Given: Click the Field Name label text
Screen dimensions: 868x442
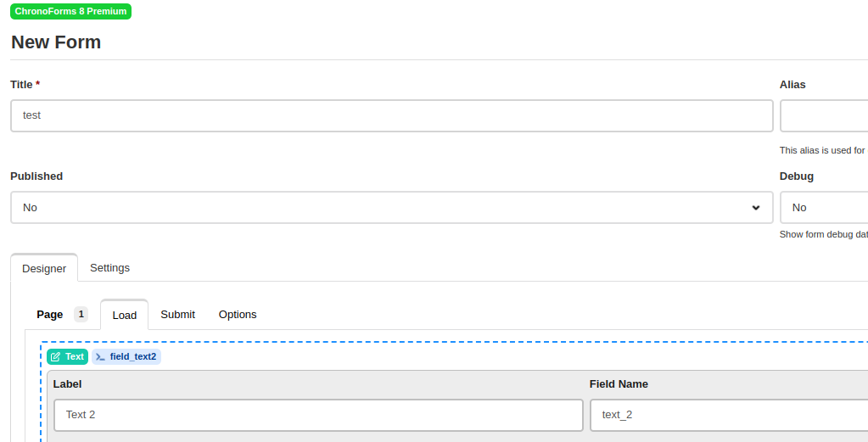Looking at the screenshot, I should pyautogui.click(x=619, y=384).
